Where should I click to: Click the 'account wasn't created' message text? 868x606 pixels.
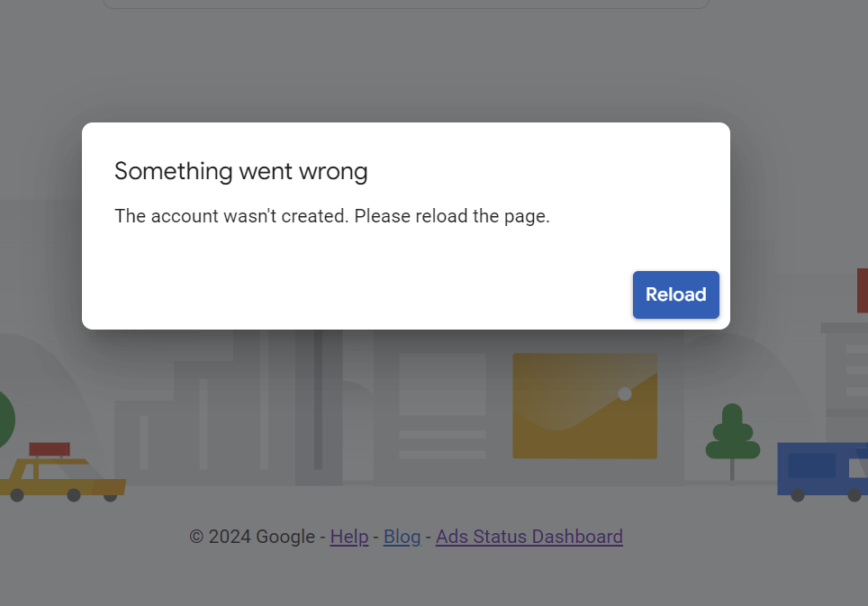(332, 216)
